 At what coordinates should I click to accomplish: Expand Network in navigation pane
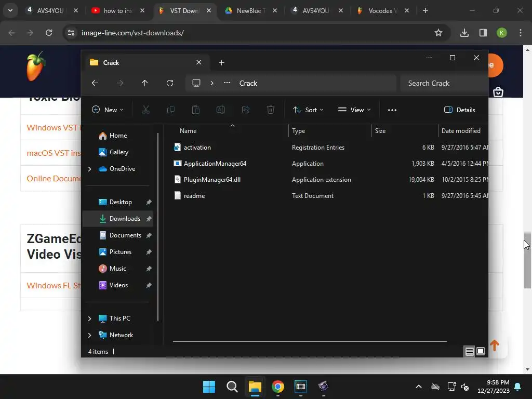89,335
